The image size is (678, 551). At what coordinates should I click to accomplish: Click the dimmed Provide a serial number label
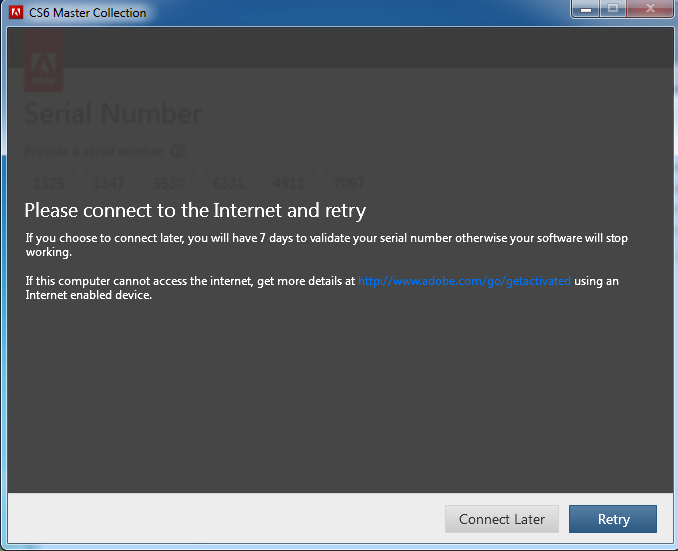pos(94,152)
